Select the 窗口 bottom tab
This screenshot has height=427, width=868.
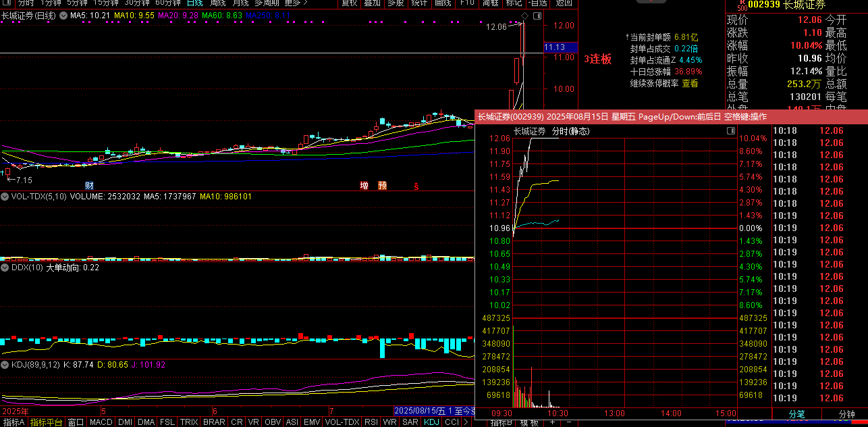tap(76, 422)
